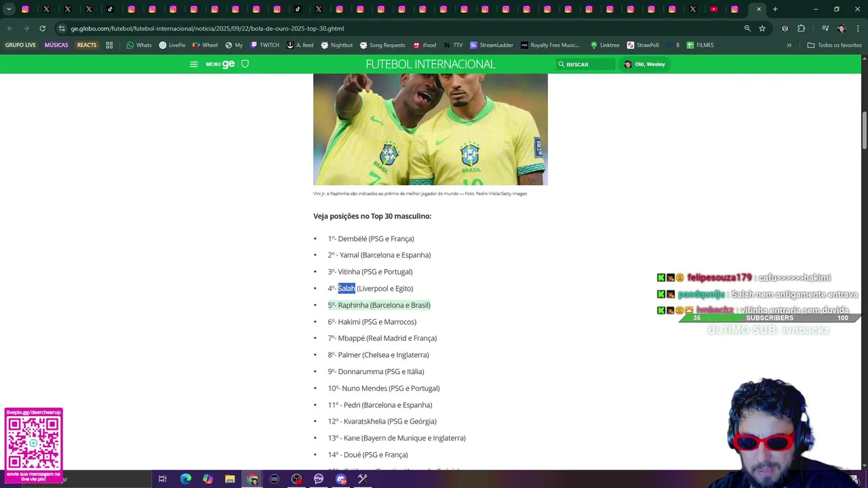868x488 pixels.
Task: Click '10º- Nuno Mendes (PSG e Portugal)' entry
Action: click(x=384, y=388)
